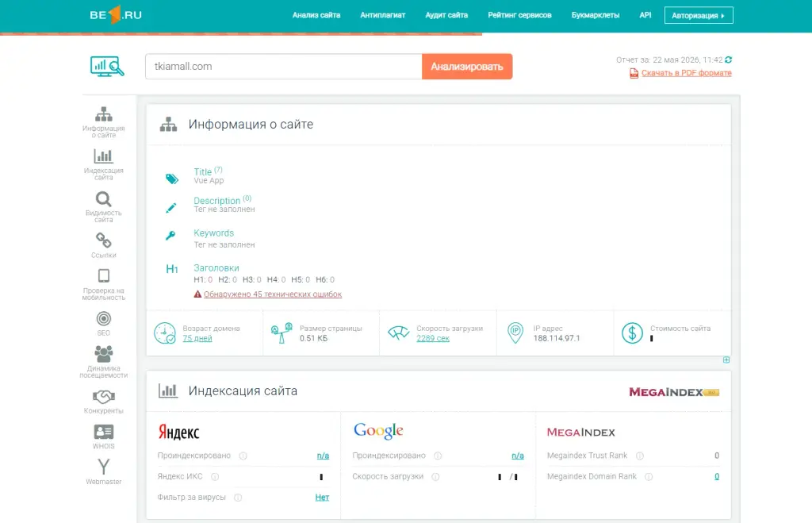Click info icon beside Google Скорость загрузки
The height and width of the screenshot is (523, 812).
pyautogui.click(x=435, y=477)
